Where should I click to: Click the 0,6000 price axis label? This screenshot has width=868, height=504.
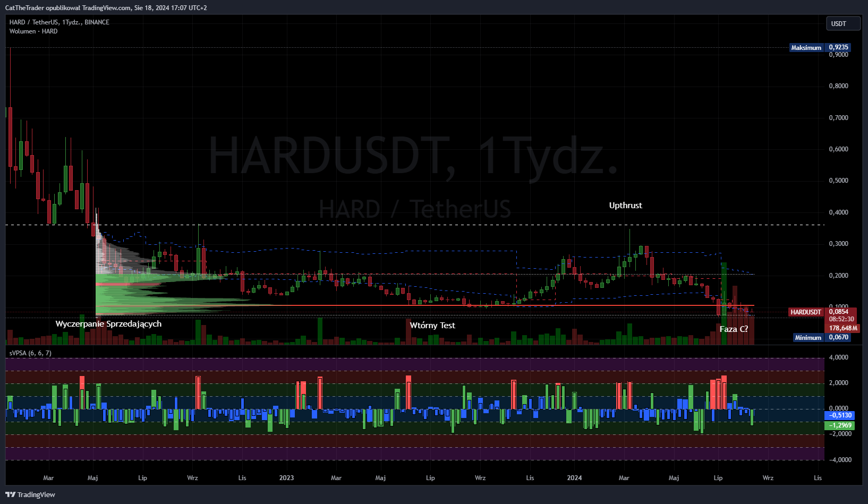(839, 149)
